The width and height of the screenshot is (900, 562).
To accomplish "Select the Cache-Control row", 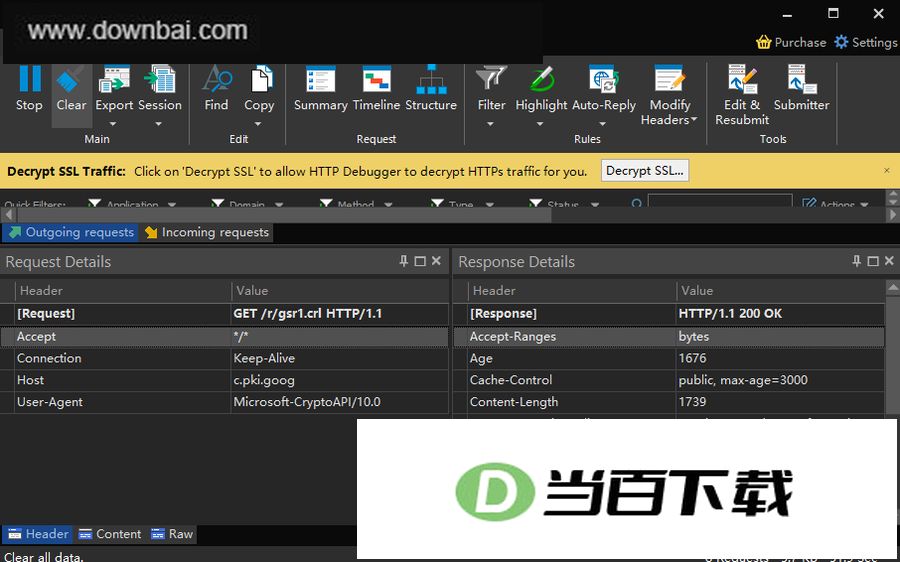I will (669, 380).
